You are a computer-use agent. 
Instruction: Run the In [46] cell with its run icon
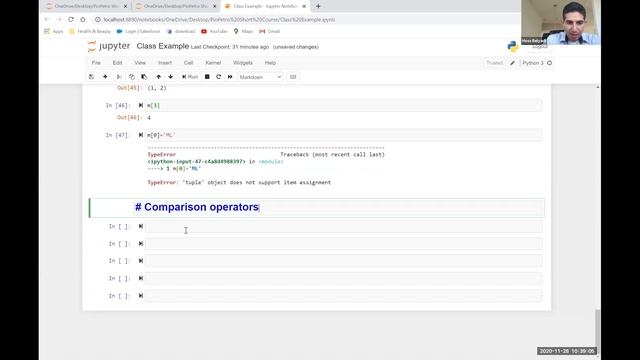pyautogui.click(x=141, y=105)
